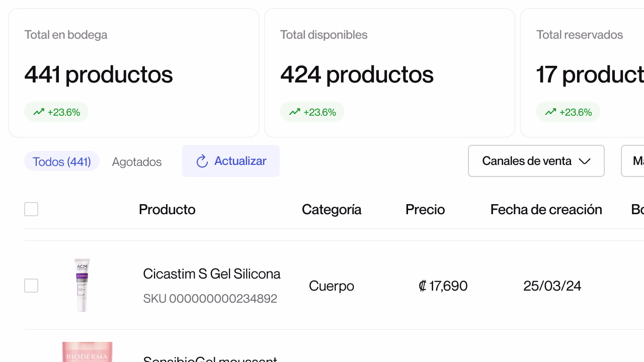The height and width of the screenshot is (362, 644).
Task: Click the Cicastim product tube thumbnail
Action: [82, 285]
